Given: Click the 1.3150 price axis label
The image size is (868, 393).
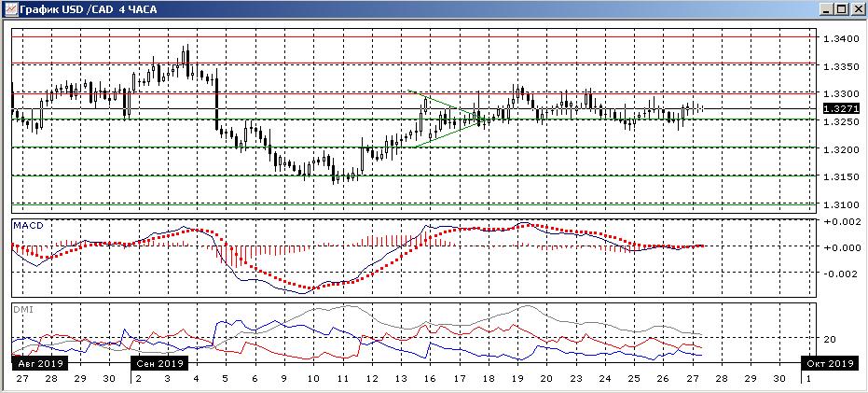Looking at the screenshot, I should coord(839,177).
